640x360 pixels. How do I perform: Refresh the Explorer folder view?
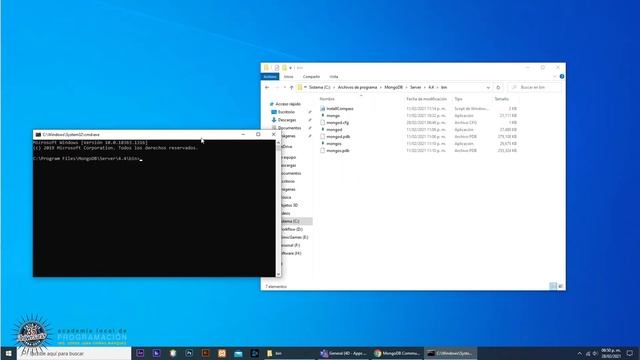pos(498,87)
